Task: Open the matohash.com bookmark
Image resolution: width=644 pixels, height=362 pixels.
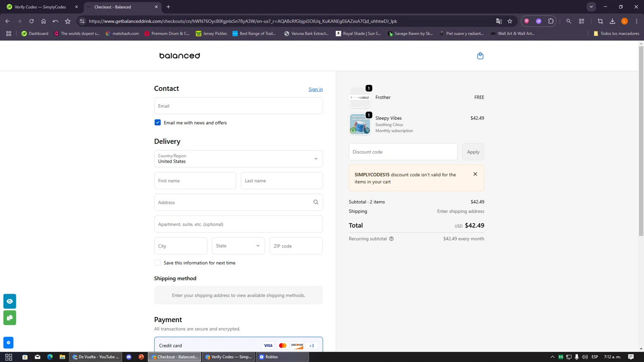Action: point(122,33)
